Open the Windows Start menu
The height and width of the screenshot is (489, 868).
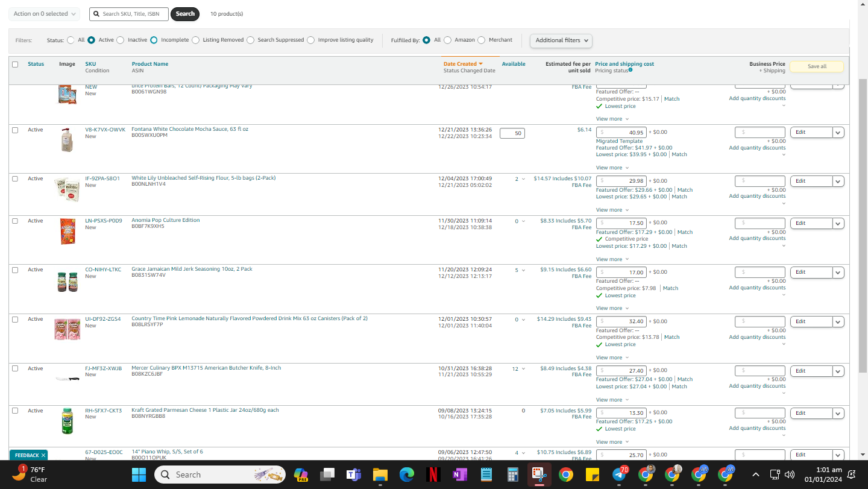click(139, 475)
